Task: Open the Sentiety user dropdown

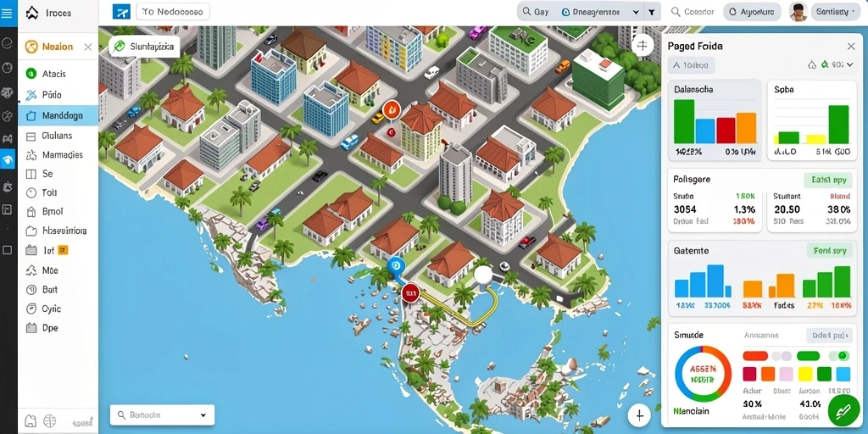Action: tap(837, 12)
